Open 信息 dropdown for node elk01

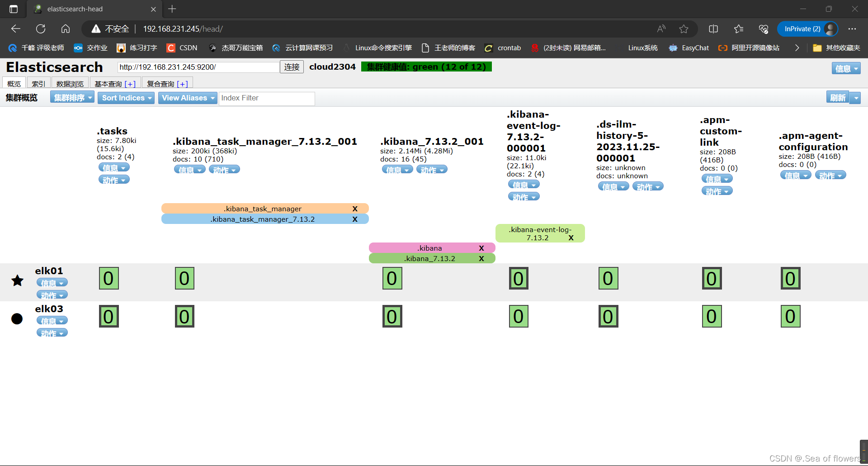point(52,283)
